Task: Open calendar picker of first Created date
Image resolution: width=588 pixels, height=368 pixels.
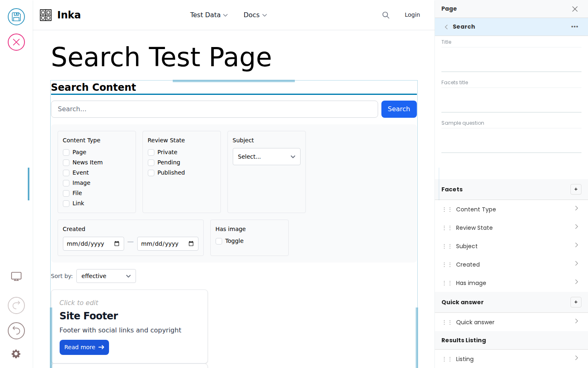Action: (x=117, y=244)
